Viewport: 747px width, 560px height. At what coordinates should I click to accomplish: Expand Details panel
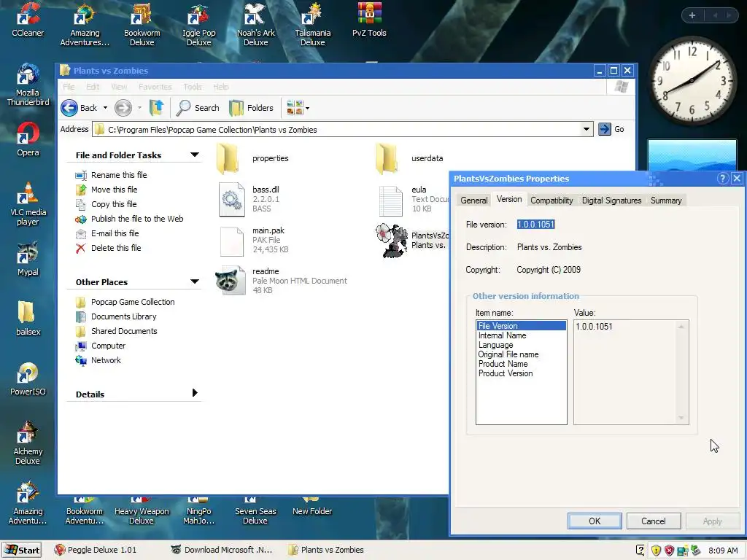pos(194,393)
